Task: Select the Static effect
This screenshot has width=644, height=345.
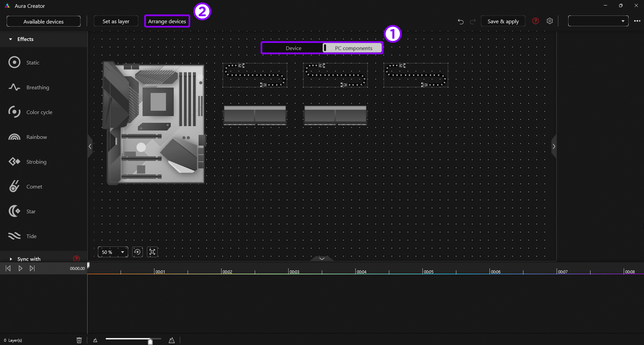Action: [24, 62]
